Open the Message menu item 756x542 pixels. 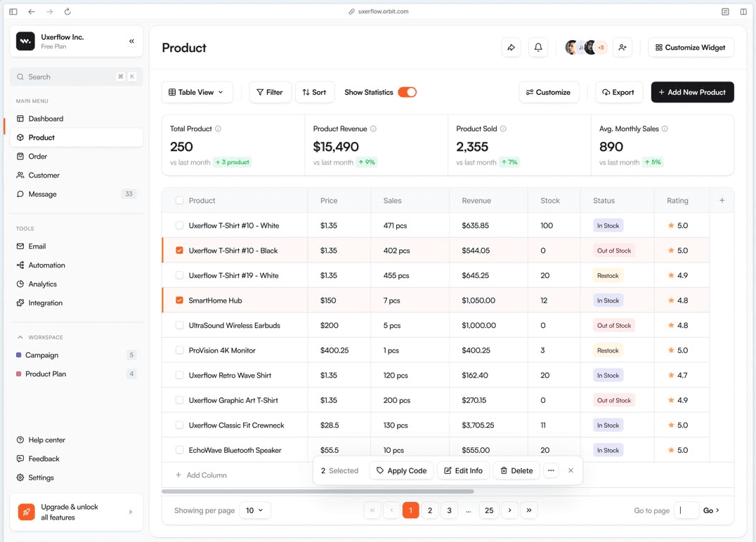click(x=76, y=194)
